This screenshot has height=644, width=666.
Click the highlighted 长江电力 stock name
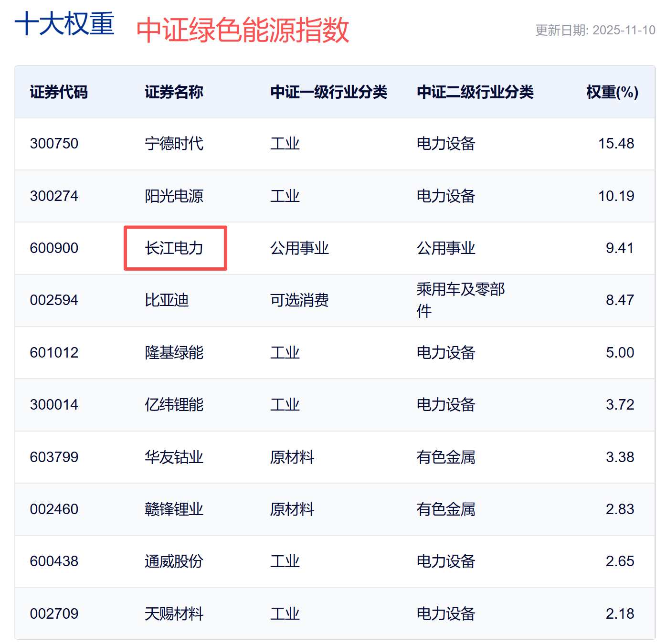[174, 248]
